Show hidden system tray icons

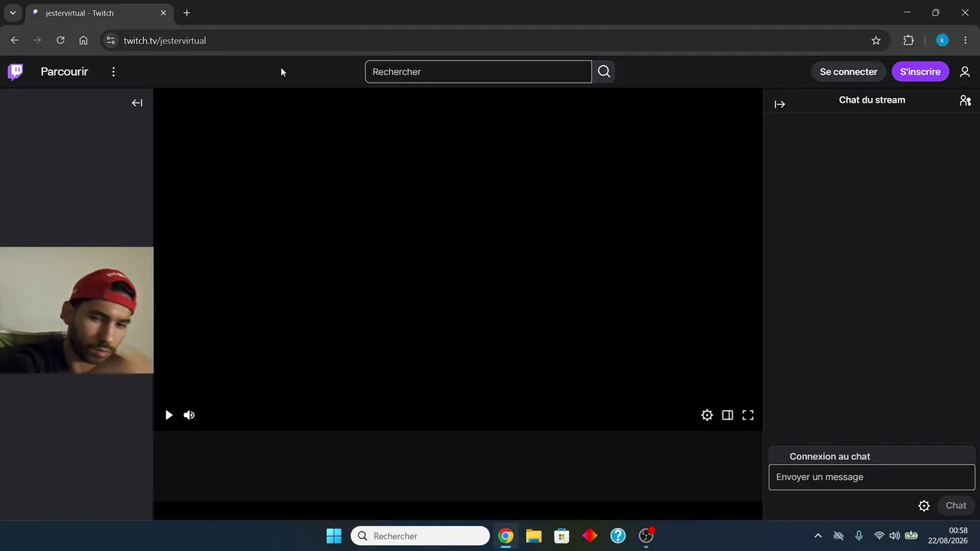pos(818,536)
